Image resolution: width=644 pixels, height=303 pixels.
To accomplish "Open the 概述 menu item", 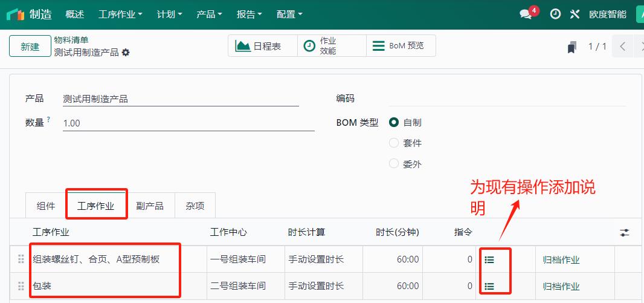I will click(75, 15).
